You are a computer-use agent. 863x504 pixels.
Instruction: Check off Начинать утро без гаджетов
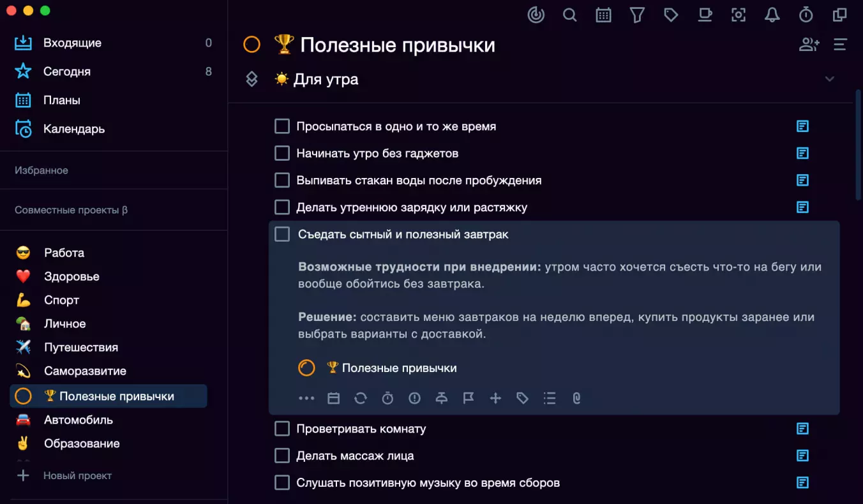282,153
